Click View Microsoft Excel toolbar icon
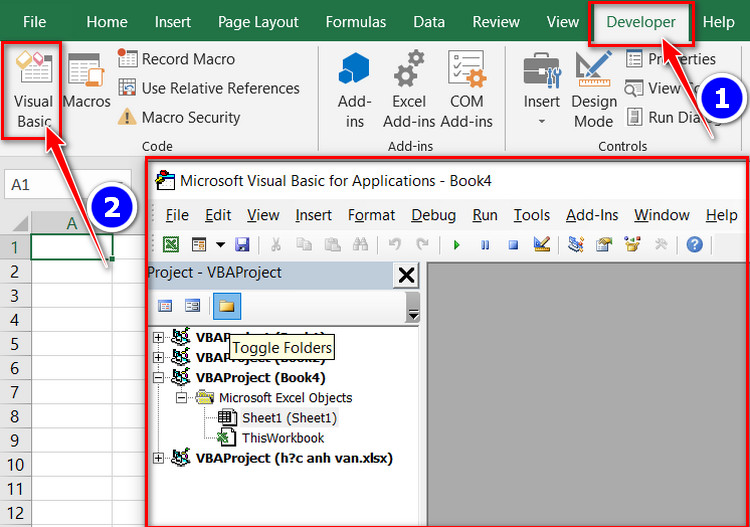 171,245
